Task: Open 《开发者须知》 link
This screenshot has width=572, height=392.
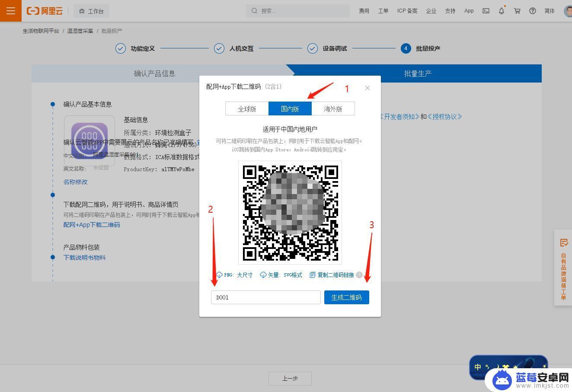Action: (399, 117)
